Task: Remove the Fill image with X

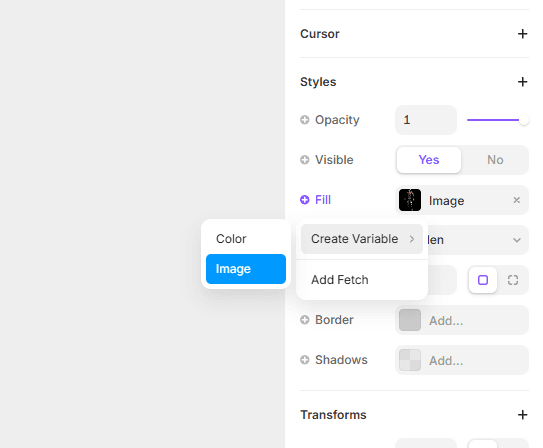Action: 516,200
